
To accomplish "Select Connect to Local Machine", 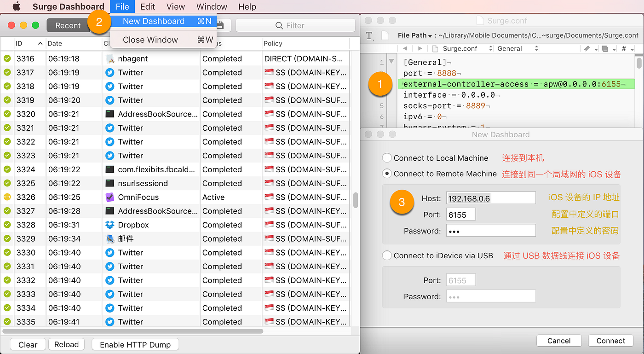I will [387, 158].
